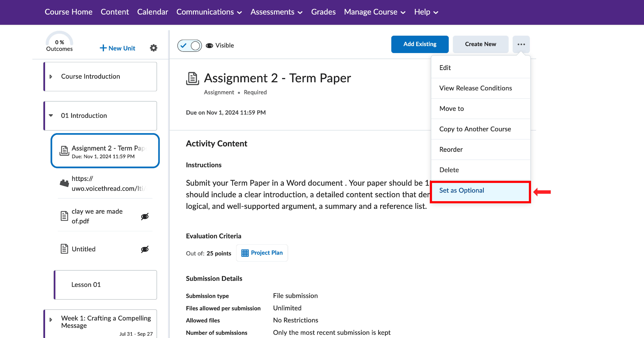Toggle hidden eye icon for Untitled
Viewport: 644px width, 338px height.
[145, 249]
